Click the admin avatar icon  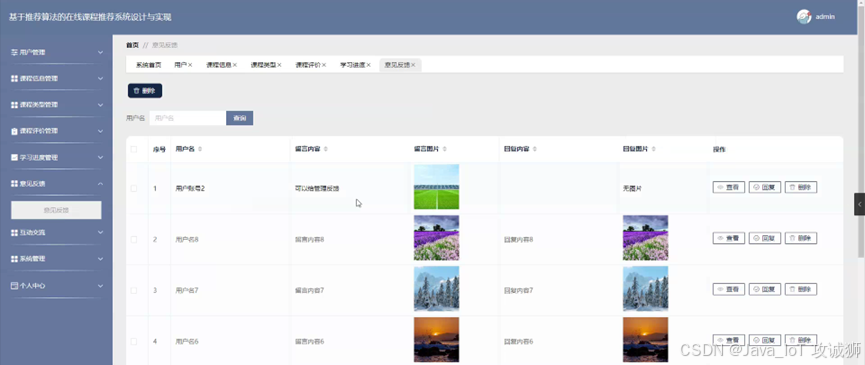[x=804, y=17]
